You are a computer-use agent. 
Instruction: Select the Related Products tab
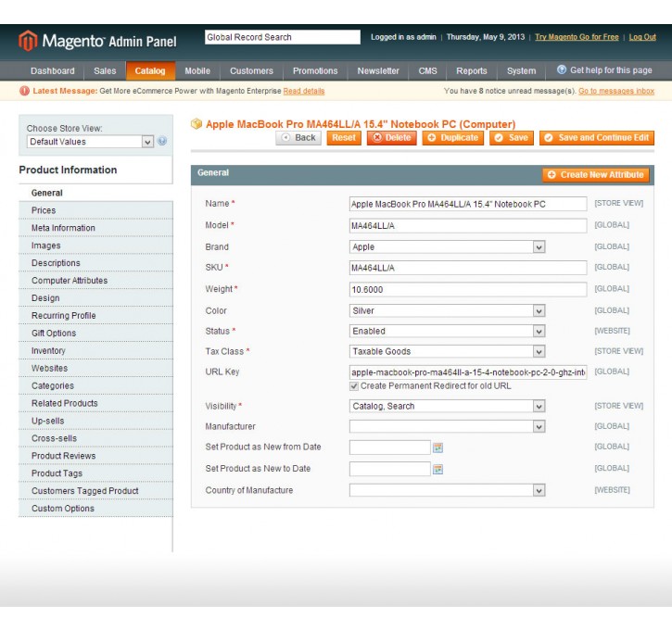point(95,403)
